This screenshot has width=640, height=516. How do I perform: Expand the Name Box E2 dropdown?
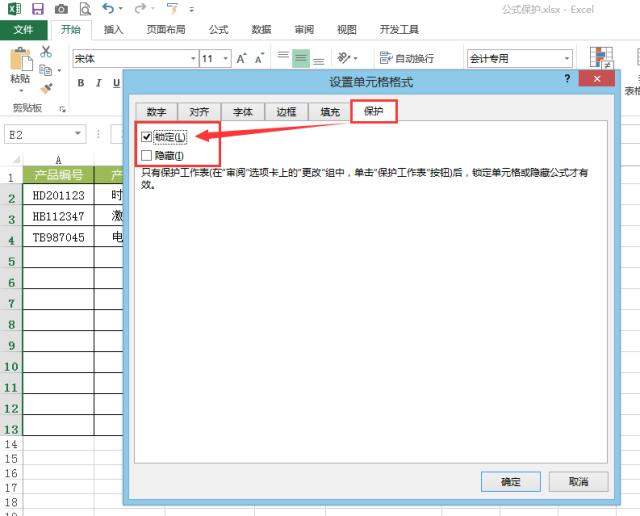(x=78, y=134)
